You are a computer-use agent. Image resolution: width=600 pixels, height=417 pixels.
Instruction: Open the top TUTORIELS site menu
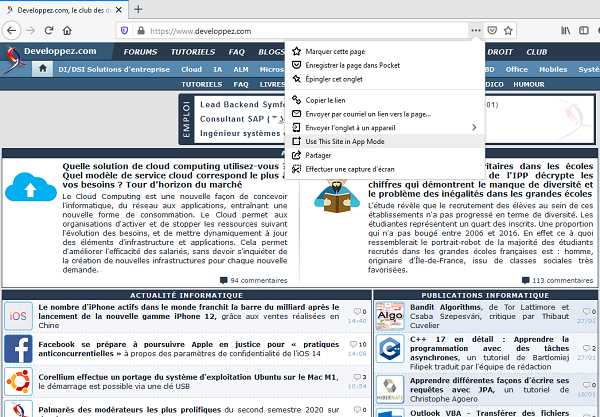pos(193,52)
